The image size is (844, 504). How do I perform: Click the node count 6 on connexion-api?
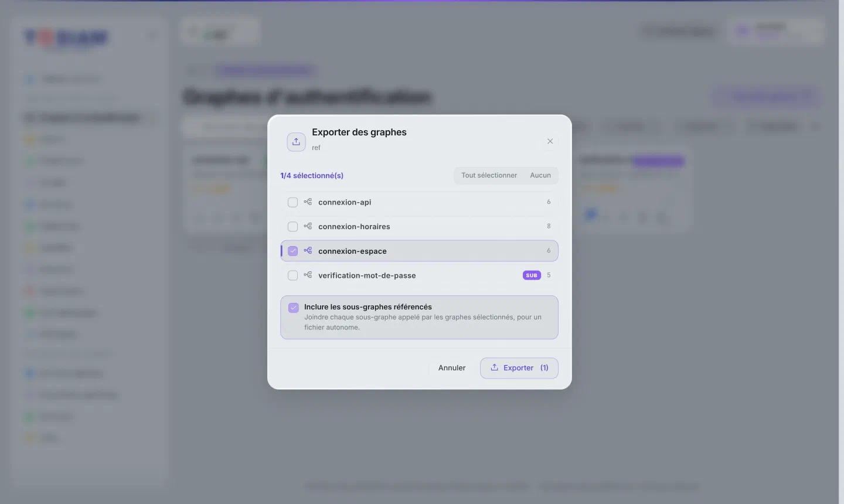point(549,202)
